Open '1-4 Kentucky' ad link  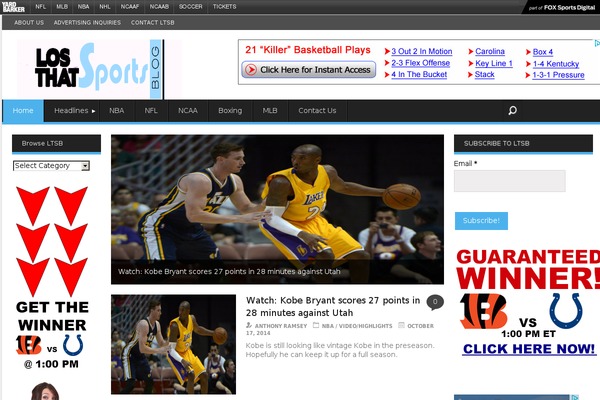click(556, 64)
